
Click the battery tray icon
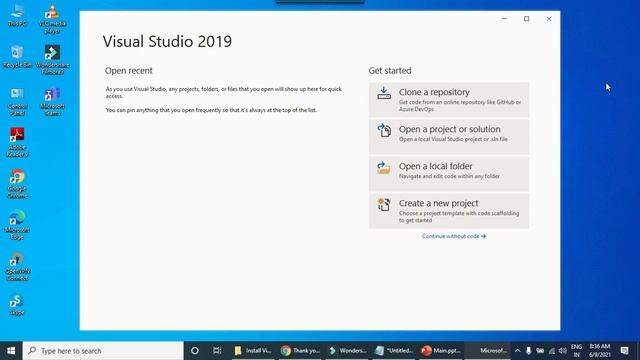point(540,351)
